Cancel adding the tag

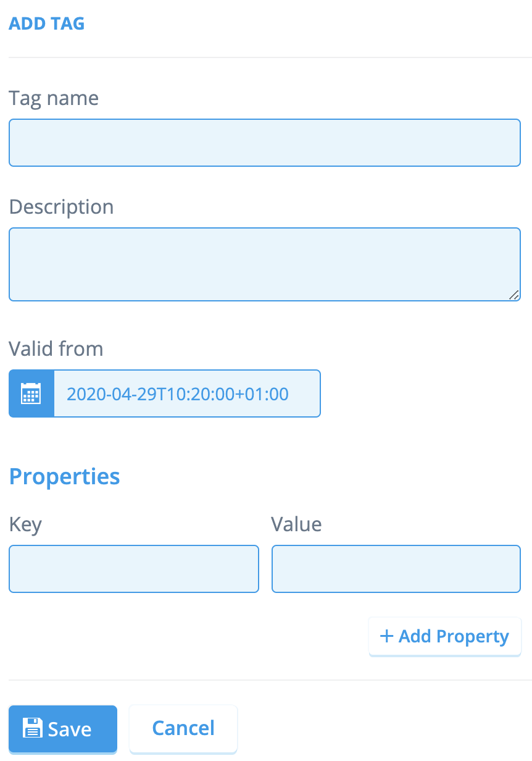(183, 728)
